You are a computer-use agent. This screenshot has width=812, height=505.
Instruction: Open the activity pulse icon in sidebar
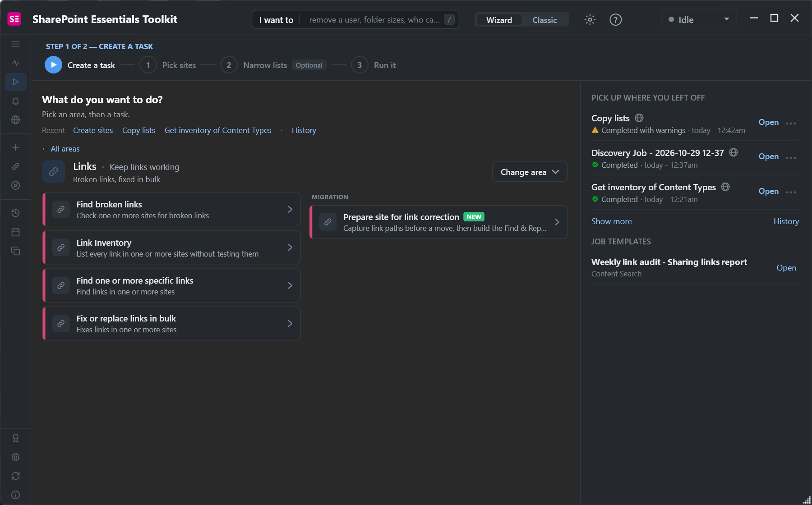[15, 63]
